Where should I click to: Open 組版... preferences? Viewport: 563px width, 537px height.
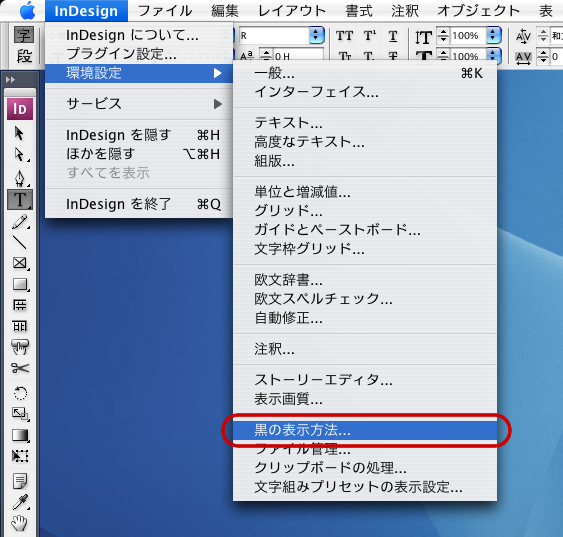click(365, 161)
